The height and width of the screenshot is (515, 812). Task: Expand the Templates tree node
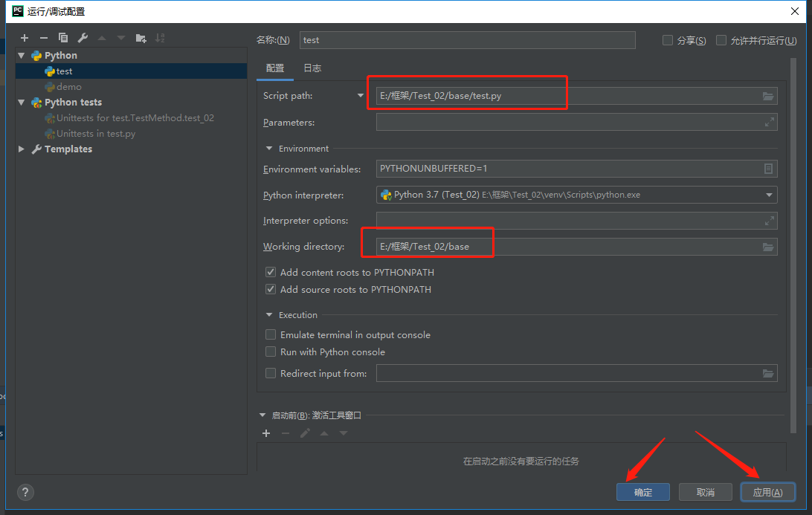click(x=22, y=149)
